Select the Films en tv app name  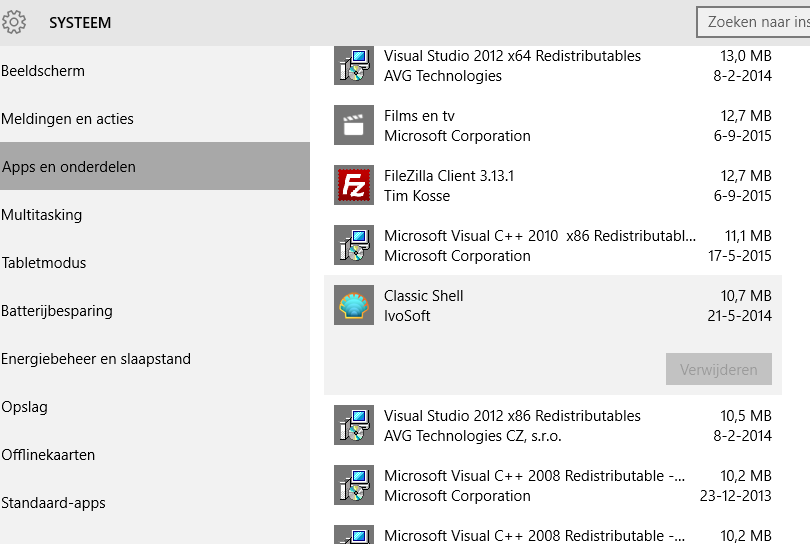point(419,116)
